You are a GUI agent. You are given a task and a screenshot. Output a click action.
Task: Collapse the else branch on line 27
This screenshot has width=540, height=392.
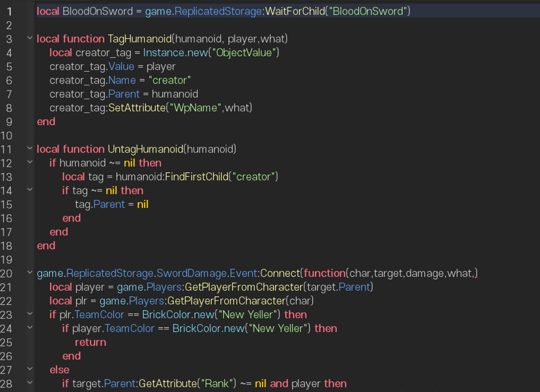point(30,369)
